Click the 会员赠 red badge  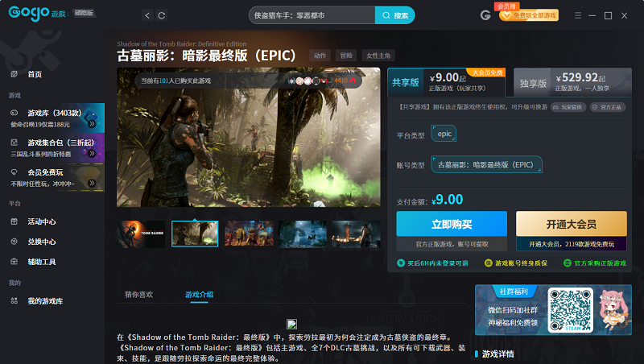click(507, 6)
